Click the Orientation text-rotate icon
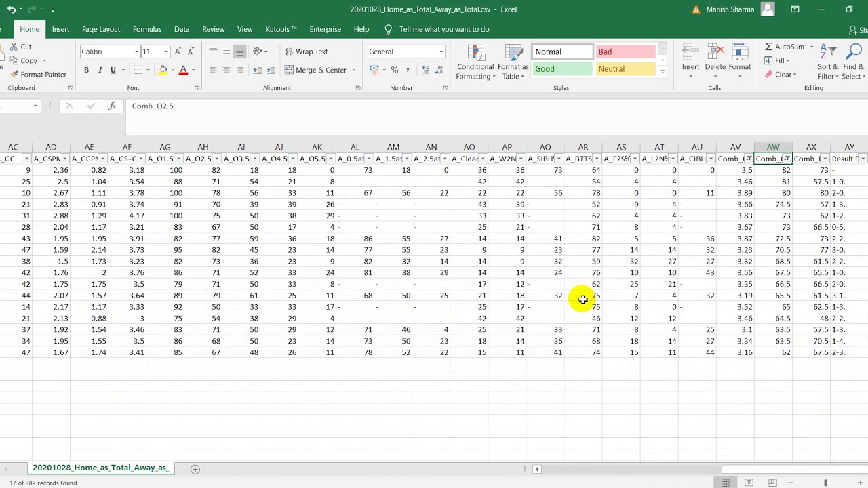Screen dimensions: 868x488 [x=258, y=52]
